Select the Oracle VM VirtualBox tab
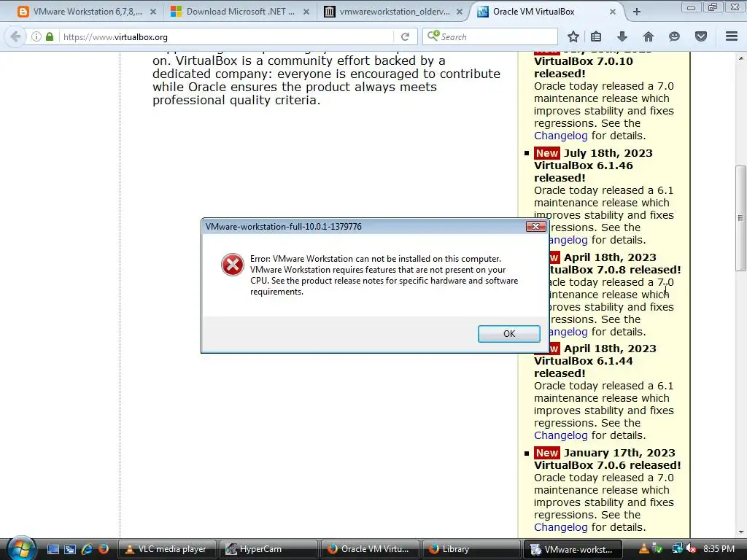 [x=533, y=12]
